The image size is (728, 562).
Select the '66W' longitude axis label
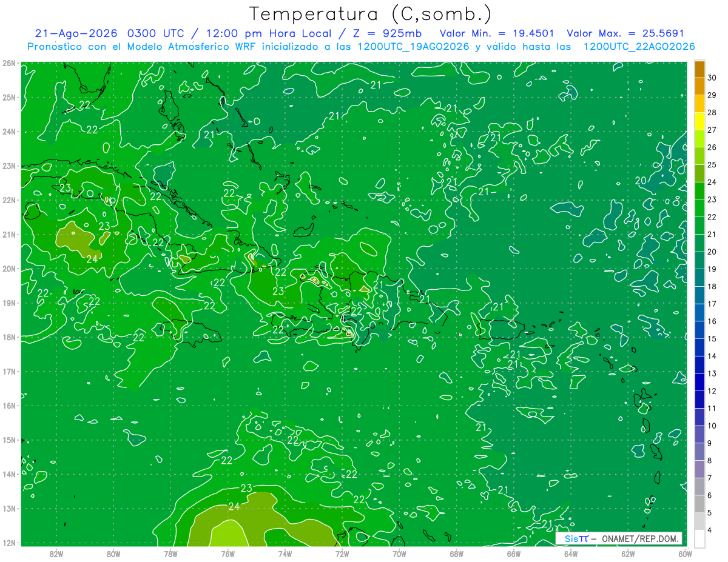point(514,554)
